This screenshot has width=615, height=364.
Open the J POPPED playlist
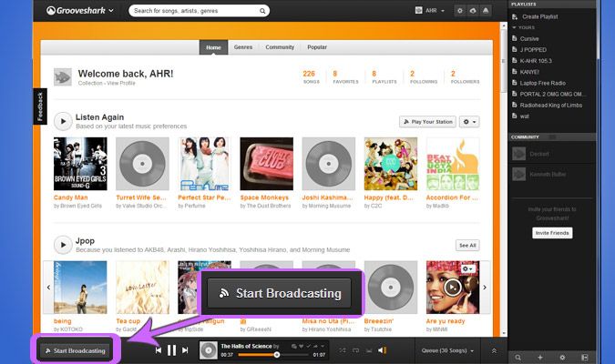coord(533,50)
